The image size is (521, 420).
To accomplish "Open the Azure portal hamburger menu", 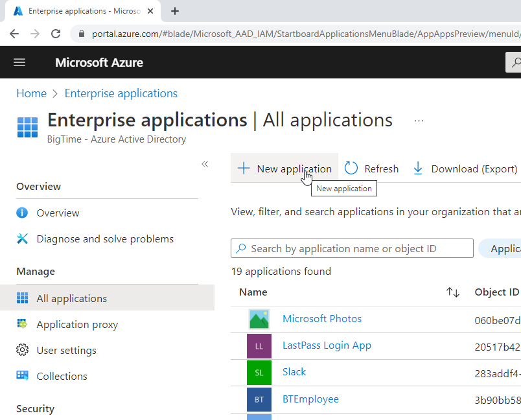I will click(19, 62).
